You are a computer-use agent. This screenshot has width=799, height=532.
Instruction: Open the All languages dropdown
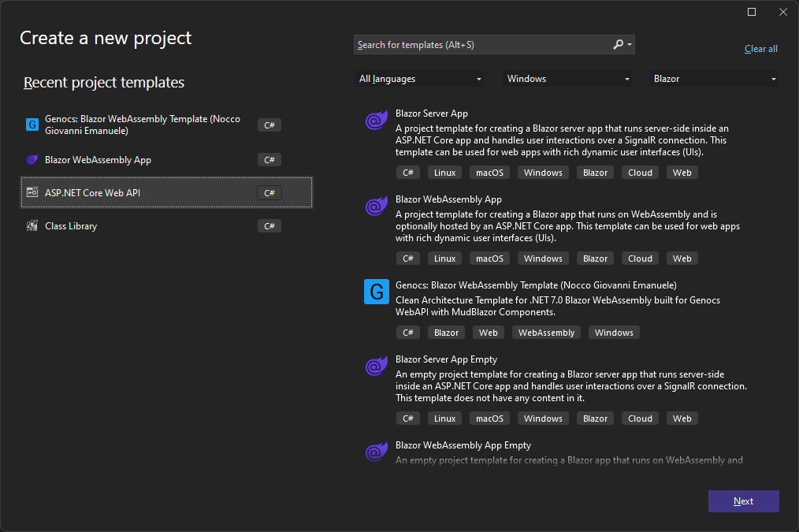(420, 79)
